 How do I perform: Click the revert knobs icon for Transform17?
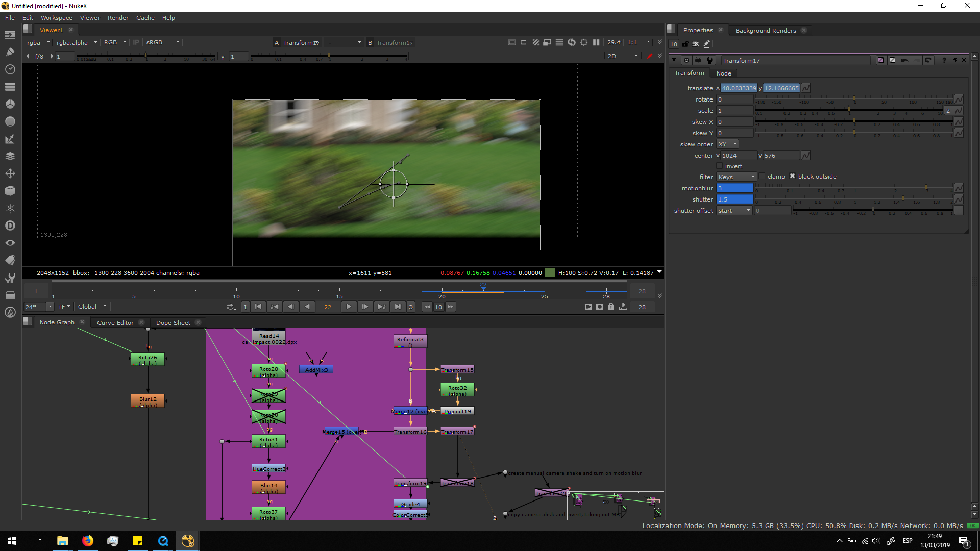pyautogui.click(x=928, y=60)
